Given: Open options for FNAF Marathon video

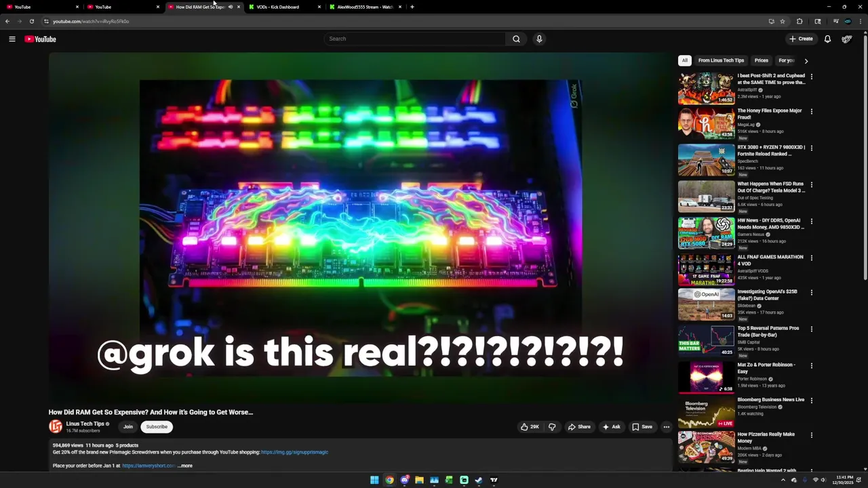Looking at the screenshot, I should 812,258.
